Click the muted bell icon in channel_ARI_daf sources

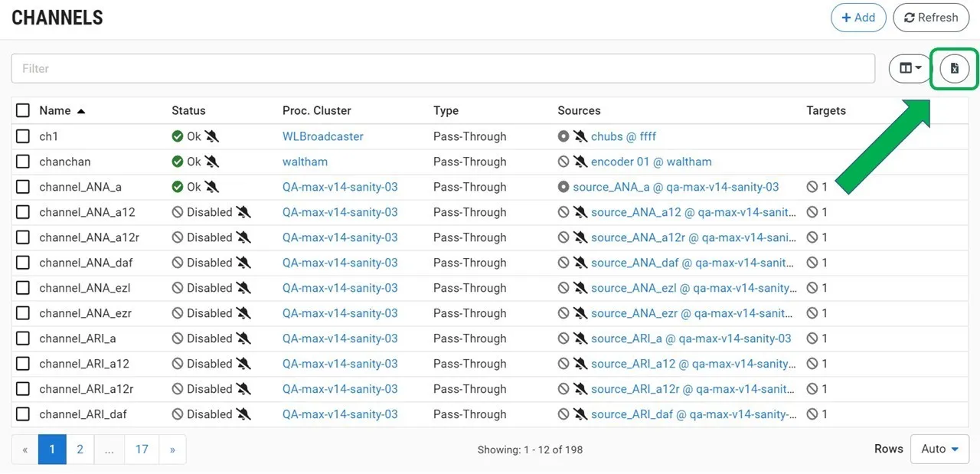[580, 414]
